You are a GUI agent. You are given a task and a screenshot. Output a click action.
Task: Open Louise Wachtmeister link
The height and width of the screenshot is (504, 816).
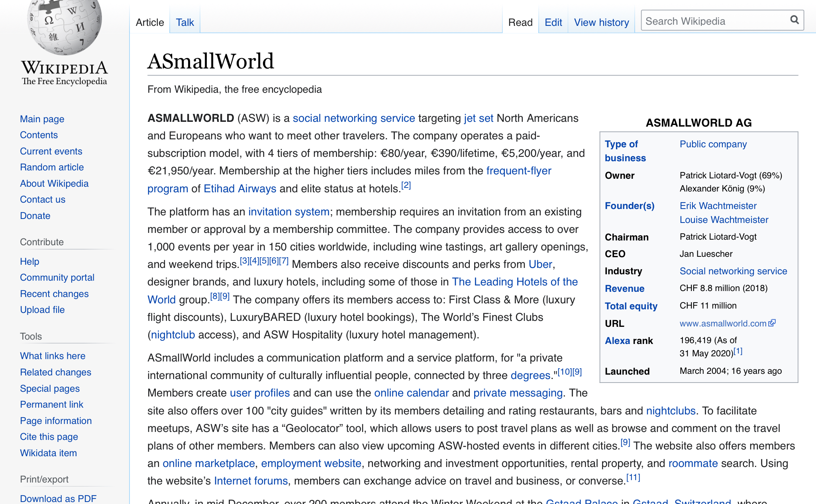(x=724, y=220)
